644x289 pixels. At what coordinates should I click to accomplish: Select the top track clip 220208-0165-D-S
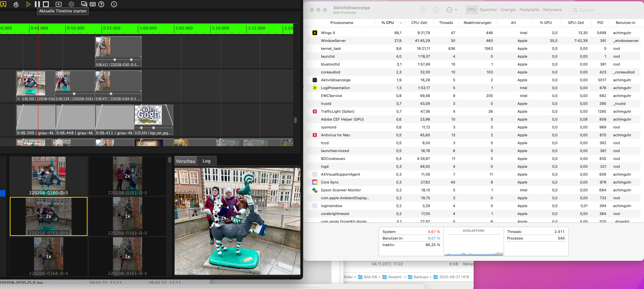tap(118, 52)
